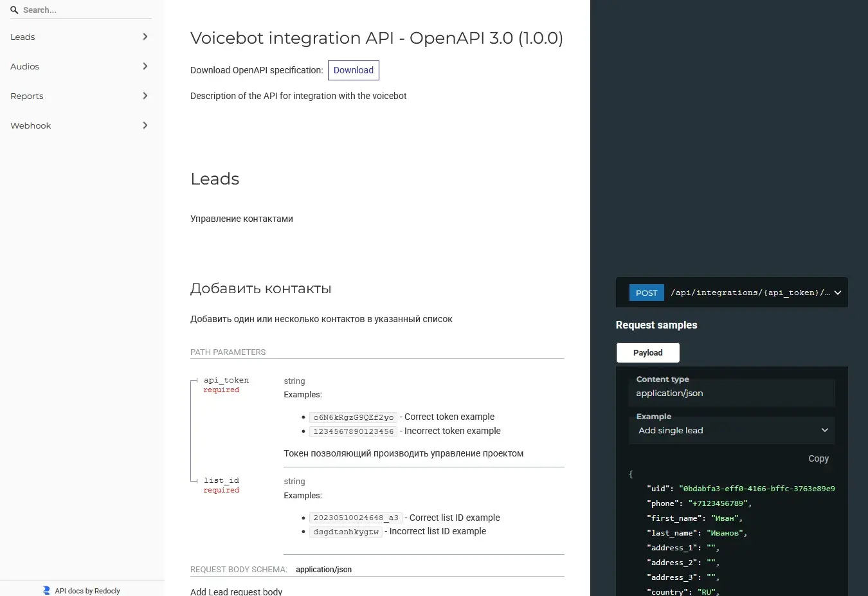Open the Add single lead example dropdown

pos(732,430)
